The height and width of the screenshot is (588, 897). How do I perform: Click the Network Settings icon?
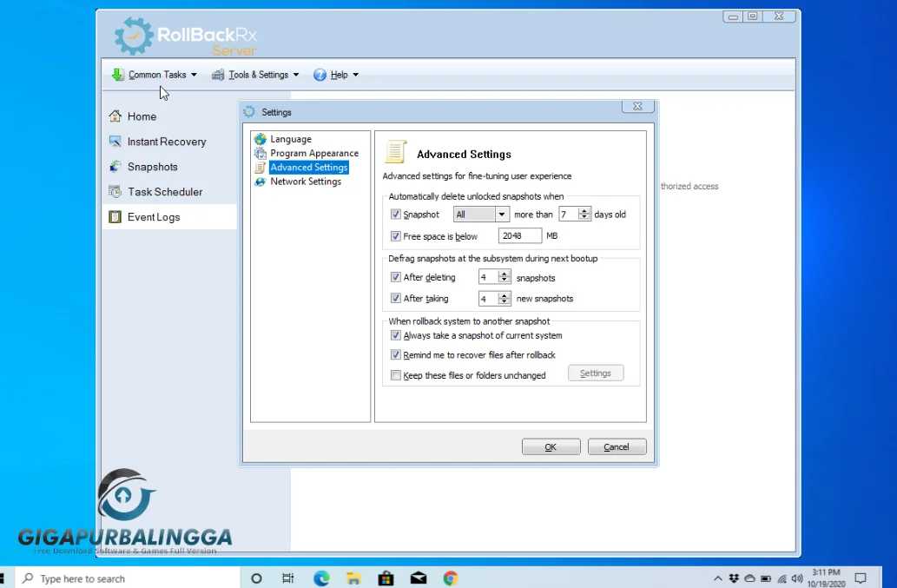click(261, 182)
